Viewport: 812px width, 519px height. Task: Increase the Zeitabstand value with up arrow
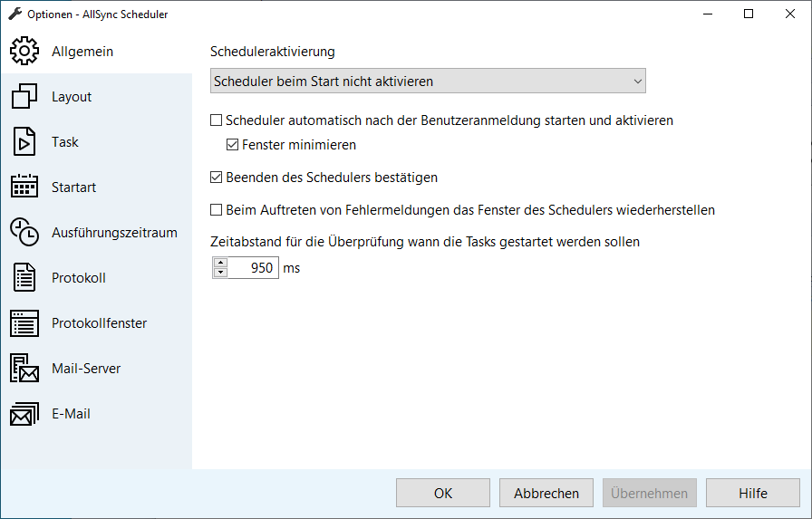pos(220,263)
